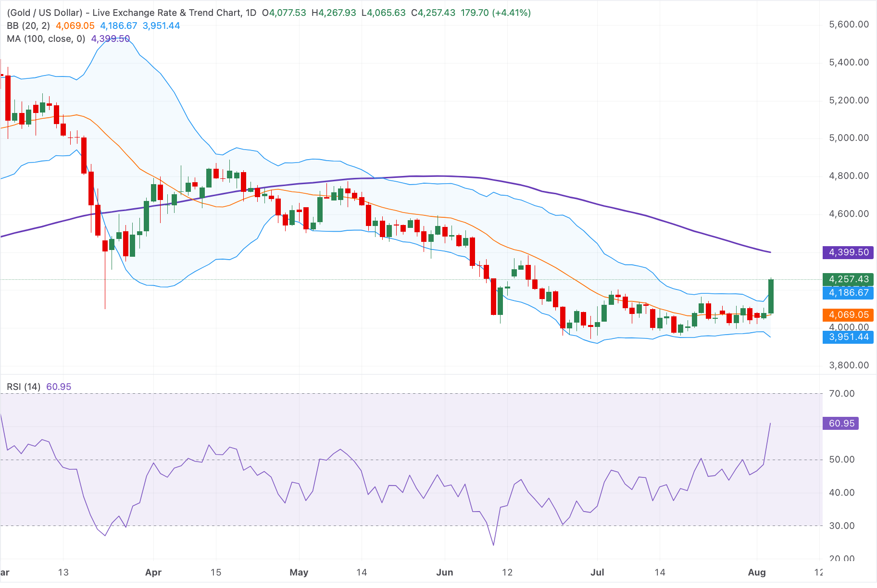Click the 3,800.00 price axis label

[x=849, y=365]
